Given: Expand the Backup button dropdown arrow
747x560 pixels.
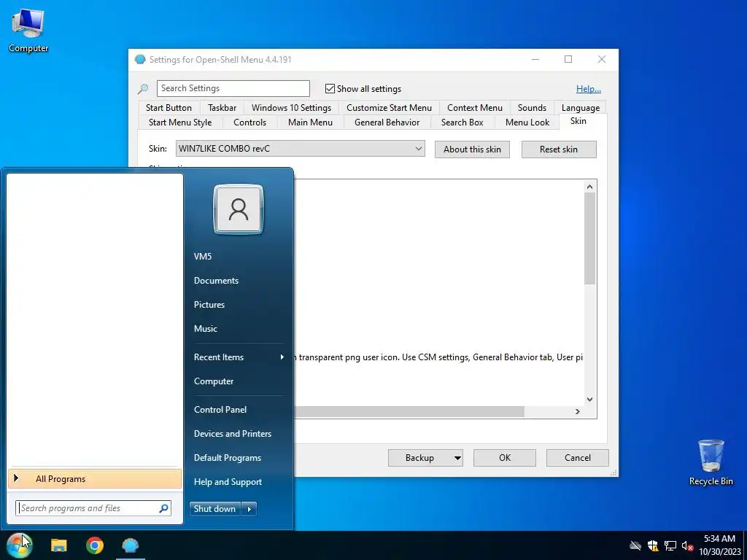Looking at the screenshot, I should (x=457, y=458).
